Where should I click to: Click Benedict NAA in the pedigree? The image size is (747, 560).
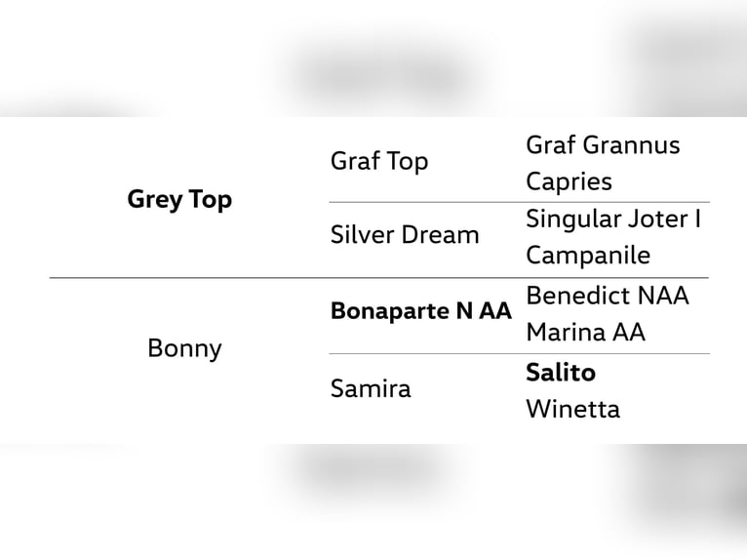point(607,295)
